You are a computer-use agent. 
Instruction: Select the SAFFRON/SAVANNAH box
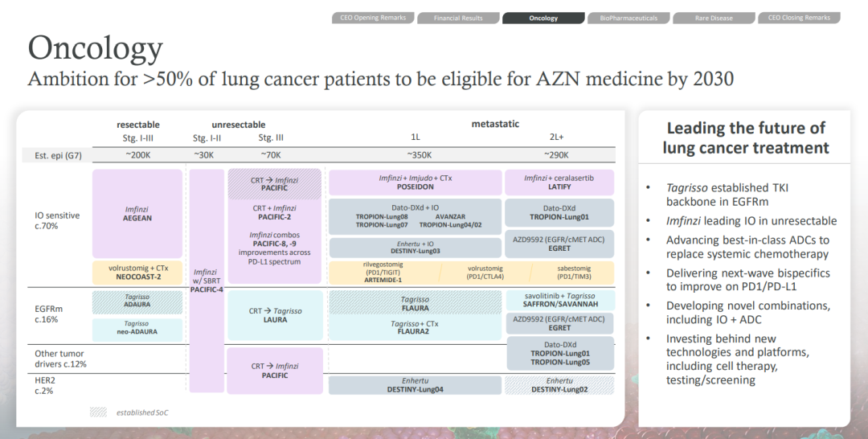coord(559,300)
